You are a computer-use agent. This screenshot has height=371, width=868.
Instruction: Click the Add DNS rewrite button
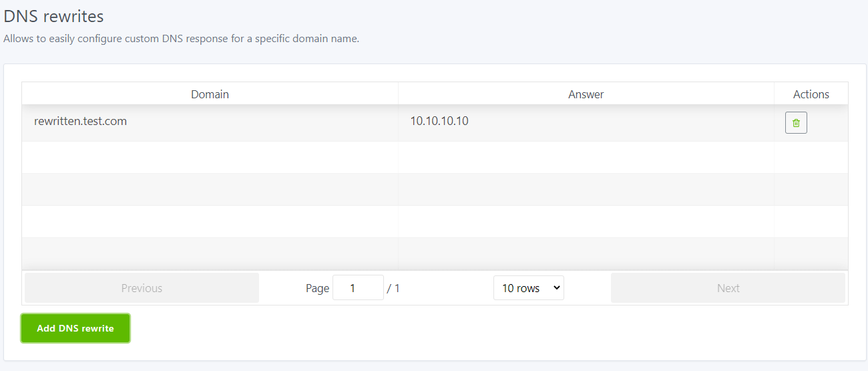tap(75, 328)
